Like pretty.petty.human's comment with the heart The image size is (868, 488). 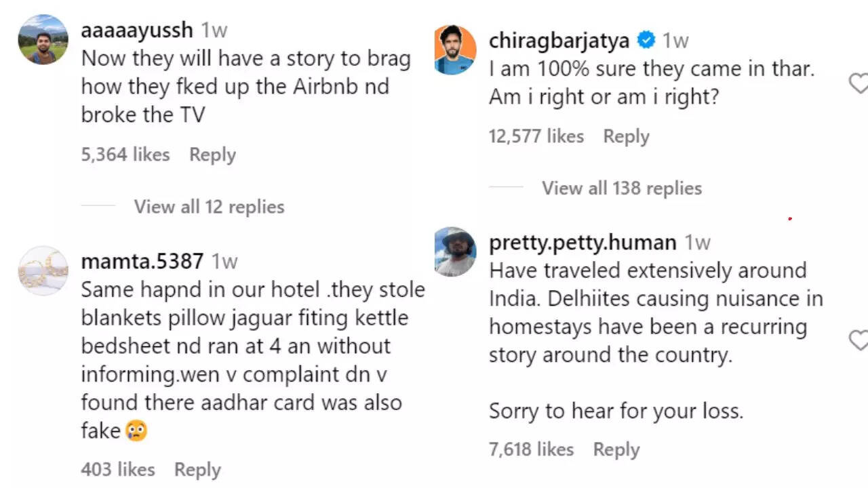coord(859,340)
